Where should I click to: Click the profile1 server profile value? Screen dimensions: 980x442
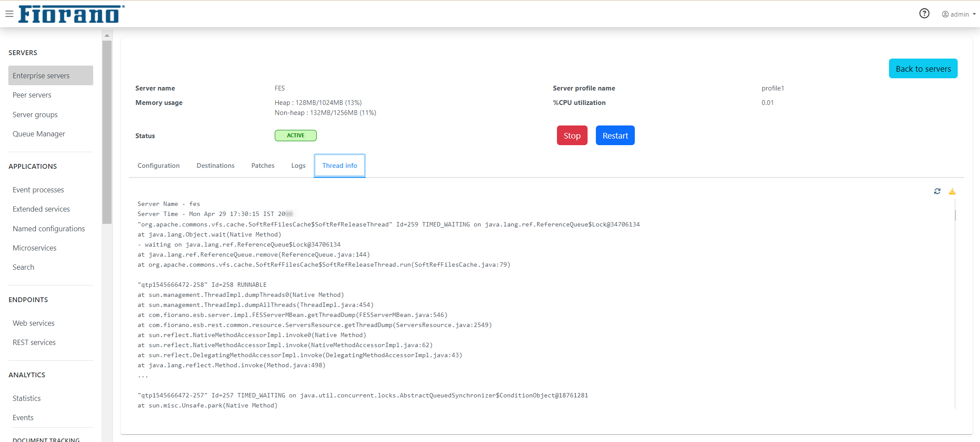773,88
